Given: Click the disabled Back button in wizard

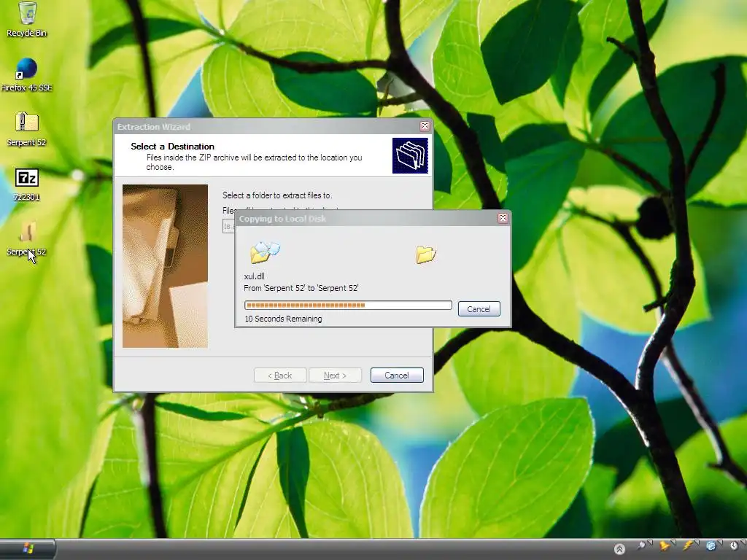Looking at the screenshot, I should pos(279,376).
